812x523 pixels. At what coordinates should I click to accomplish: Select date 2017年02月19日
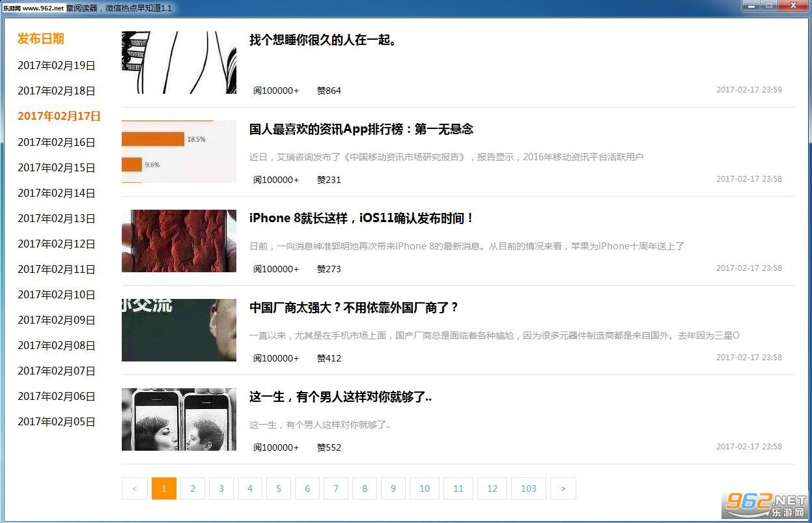(57, 65)
